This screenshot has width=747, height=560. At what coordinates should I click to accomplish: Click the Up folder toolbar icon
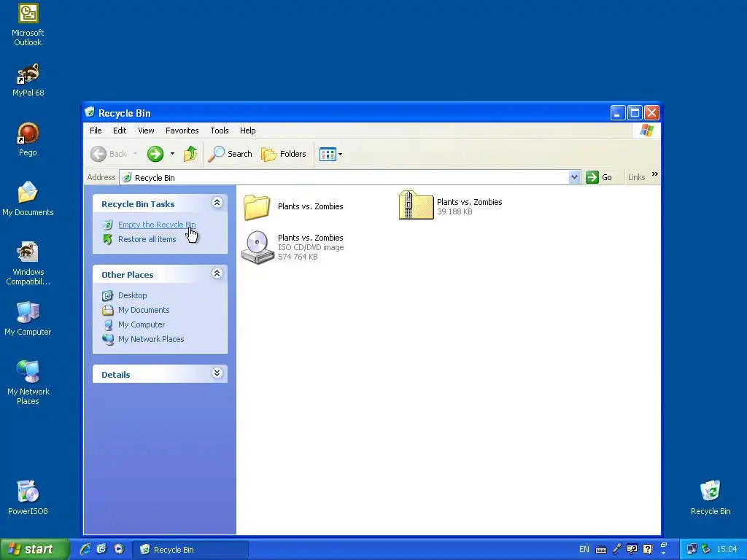click(190, 154)
